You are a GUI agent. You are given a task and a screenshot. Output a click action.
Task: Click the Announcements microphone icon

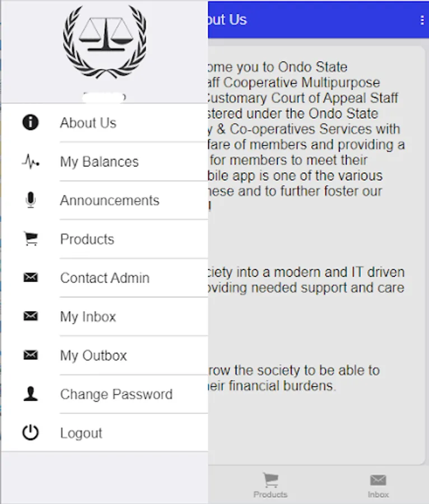click(30, 200)
